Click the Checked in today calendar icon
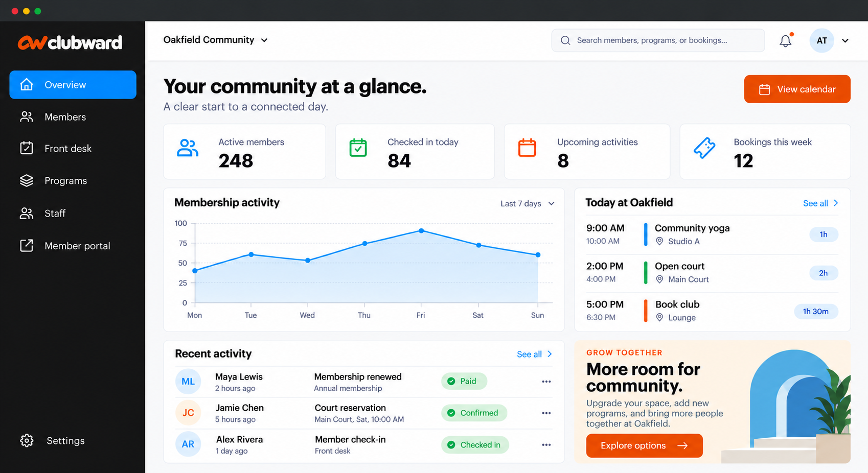Image resolution: width=868 pixels, height=473 pixels. (358, 148)
